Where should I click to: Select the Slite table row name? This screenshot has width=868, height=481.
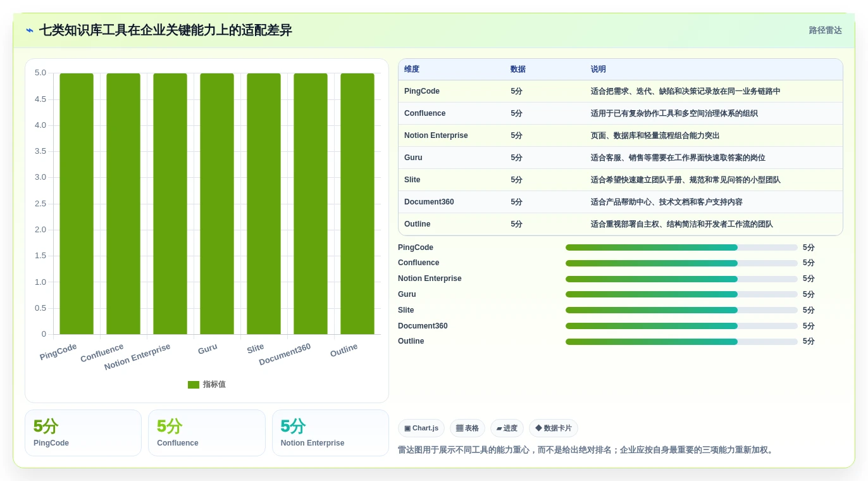click(412, 180)
